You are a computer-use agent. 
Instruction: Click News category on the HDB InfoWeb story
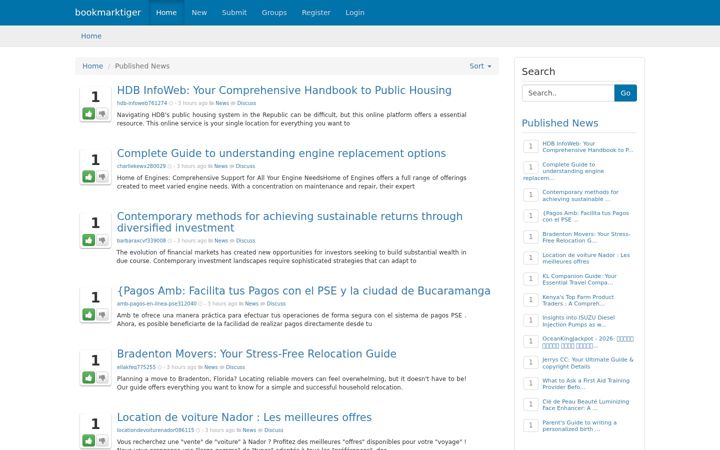[x=222, y=103]
